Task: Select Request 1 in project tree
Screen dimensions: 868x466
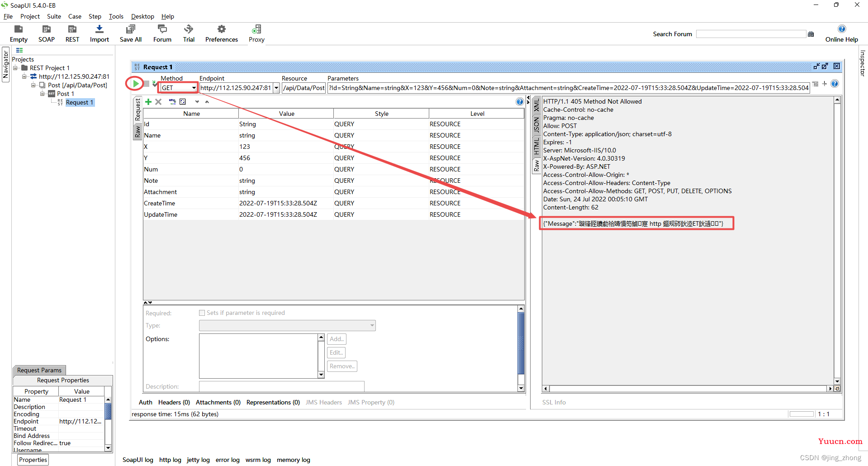Action: (x=80, y=102)
